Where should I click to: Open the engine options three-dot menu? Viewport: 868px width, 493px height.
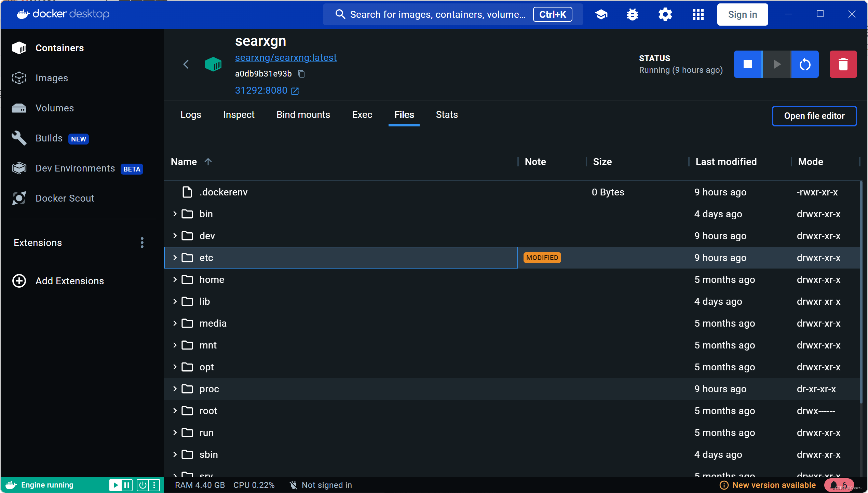(x=154, y=485)
